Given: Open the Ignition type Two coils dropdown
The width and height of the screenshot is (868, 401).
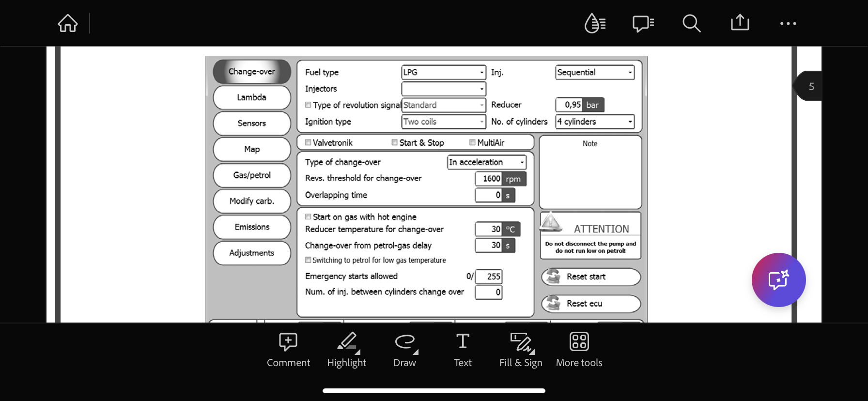Looking at the screenshot, I should point(444,122).
